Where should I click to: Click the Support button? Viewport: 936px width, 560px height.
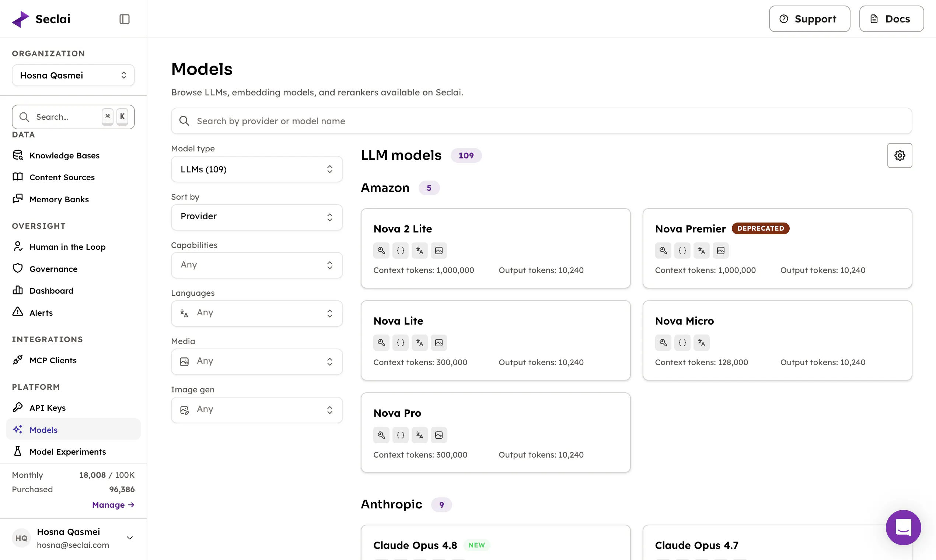click(809, 19)
